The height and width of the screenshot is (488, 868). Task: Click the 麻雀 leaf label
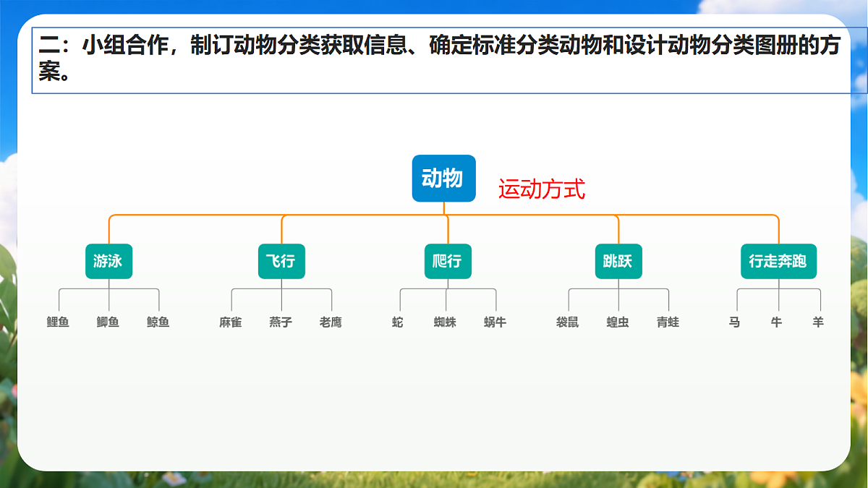231,322
